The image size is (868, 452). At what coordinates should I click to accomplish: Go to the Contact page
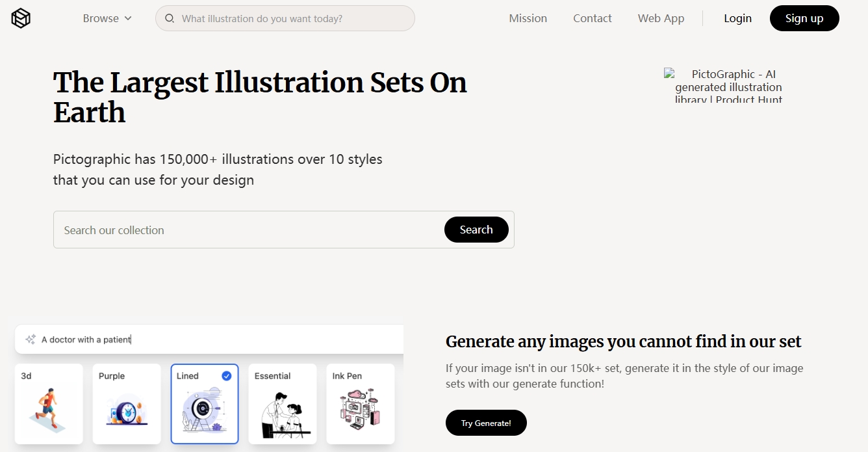[592, 18]
